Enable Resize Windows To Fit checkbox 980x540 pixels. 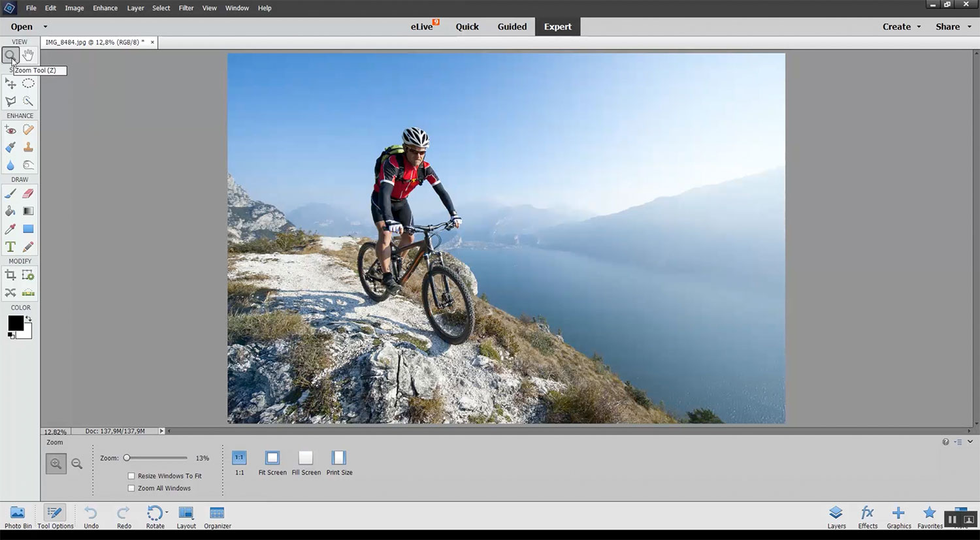click(x=131, y=476)
